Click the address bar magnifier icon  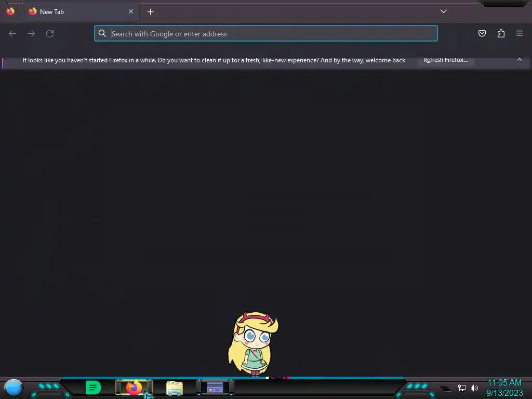point(102,33)
